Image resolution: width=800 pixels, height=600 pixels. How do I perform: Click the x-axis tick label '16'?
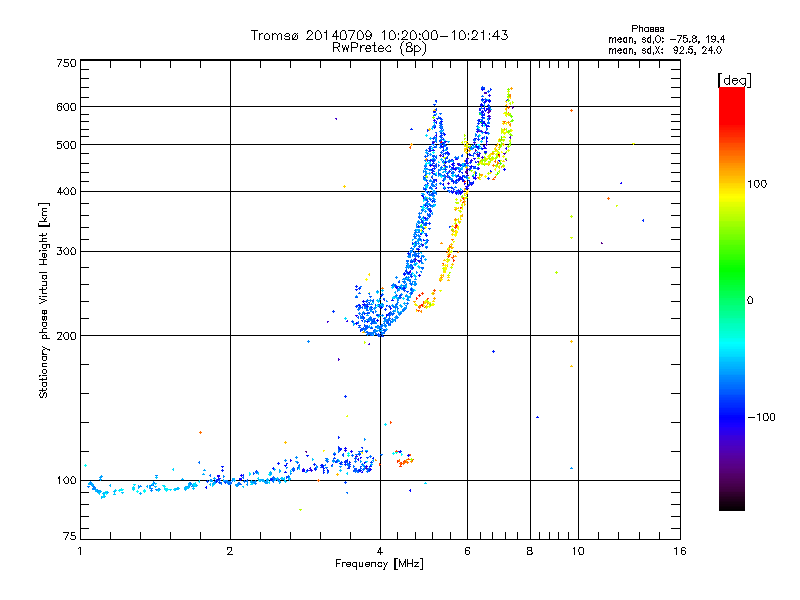[680, 551]
